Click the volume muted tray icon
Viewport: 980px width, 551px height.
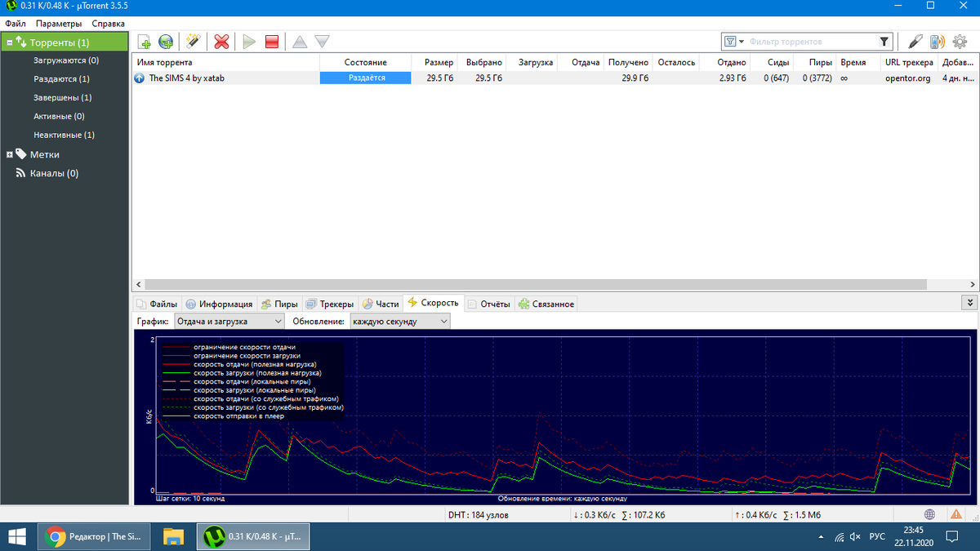(855, 536)
